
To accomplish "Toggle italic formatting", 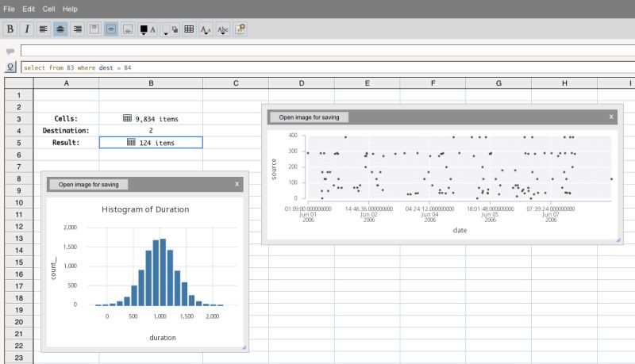I will point(27,29).
